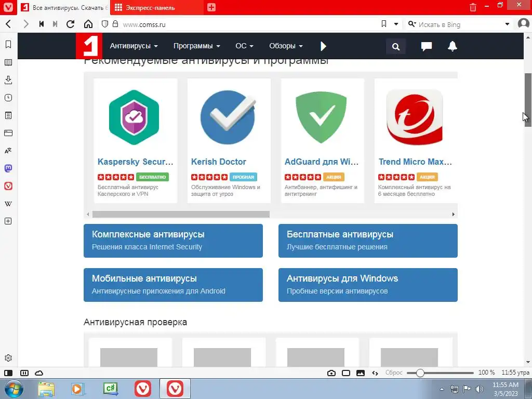532x399 pixels.
Task: Open the History panel clock icon
Action: pos(8,98)
